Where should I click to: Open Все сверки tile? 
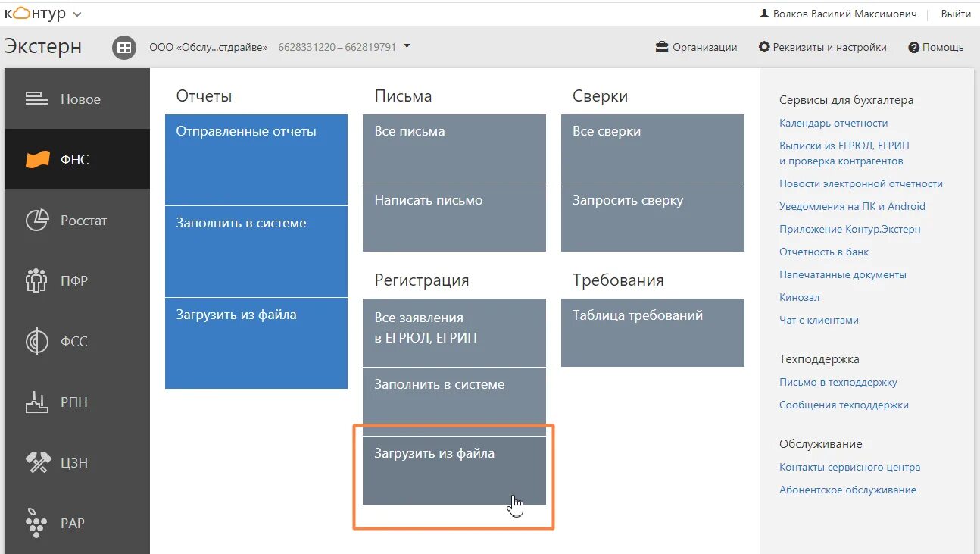pyautogui.click(x=653, y=149)
